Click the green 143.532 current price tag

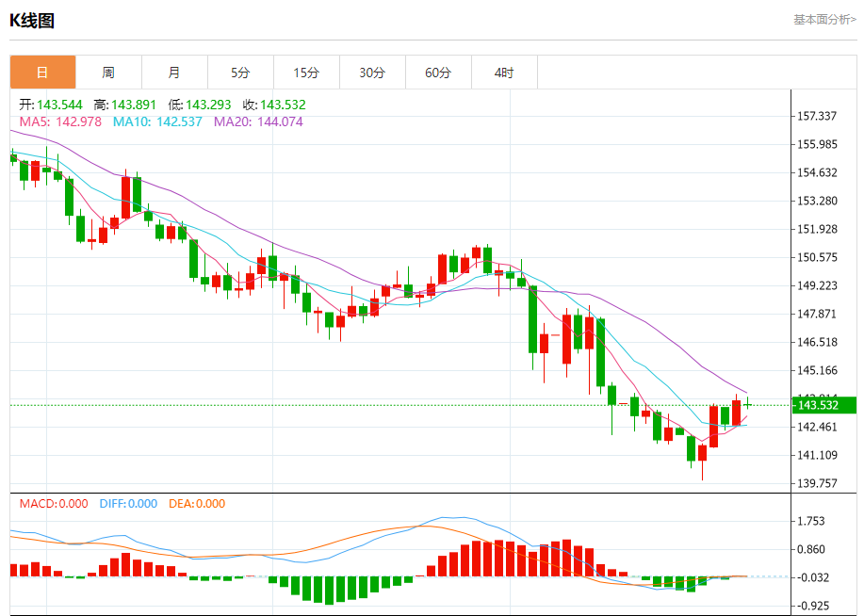click(x=824, y=405)
